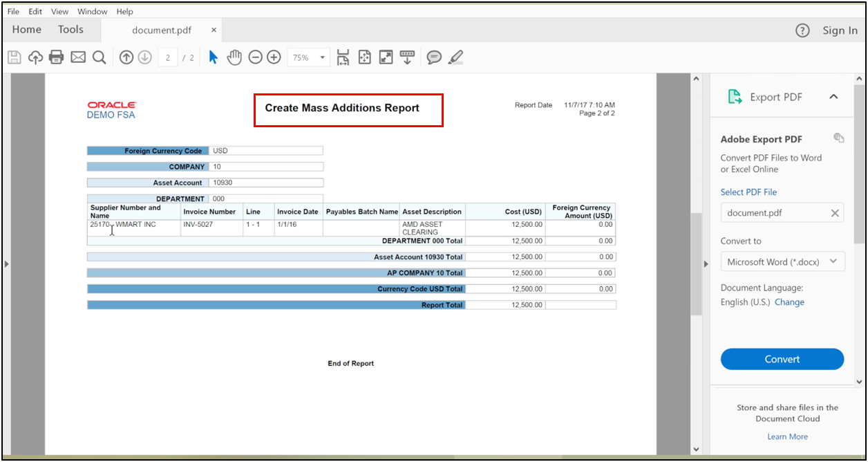Activate the selection arrow tool

[213, 57]
